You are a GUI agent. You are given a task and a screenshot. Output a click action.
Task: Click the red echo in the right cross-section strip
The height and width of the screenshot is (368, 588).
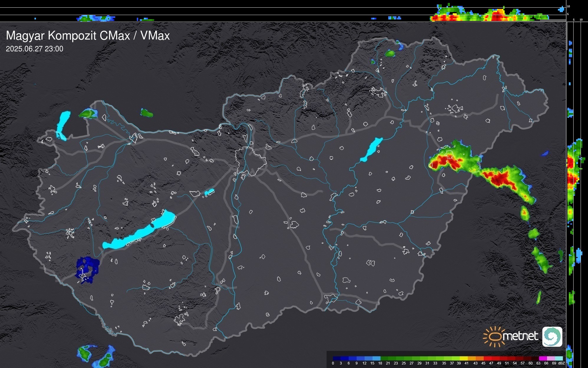571,179
